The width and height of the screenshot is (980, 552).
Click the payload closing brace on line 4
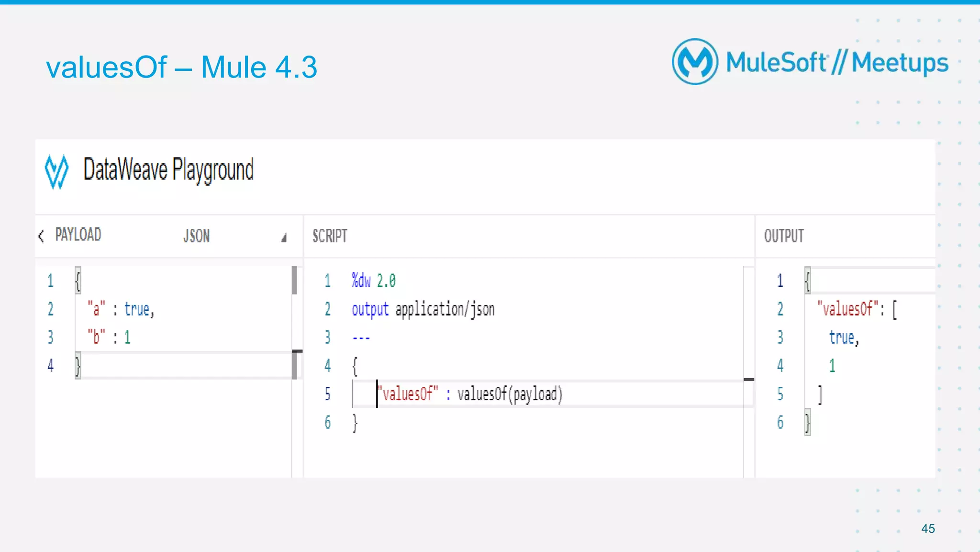[78, 366]
